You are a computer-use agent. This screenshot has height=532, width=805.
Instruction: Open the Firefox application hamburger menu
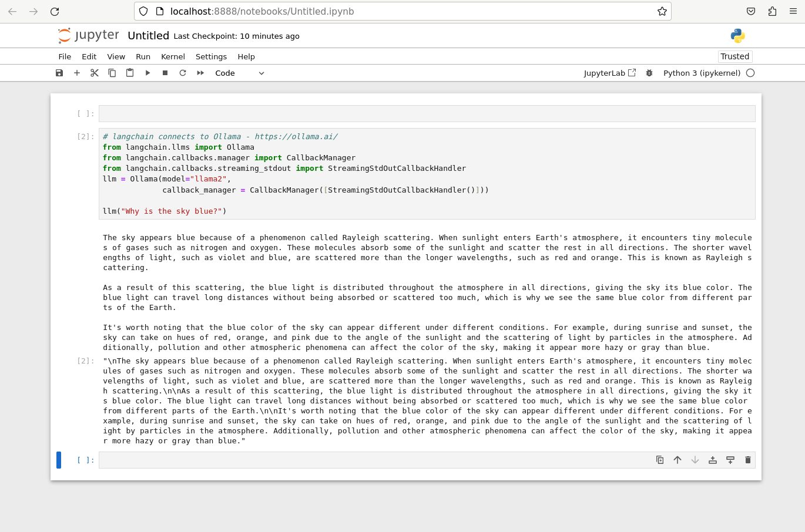793,11
